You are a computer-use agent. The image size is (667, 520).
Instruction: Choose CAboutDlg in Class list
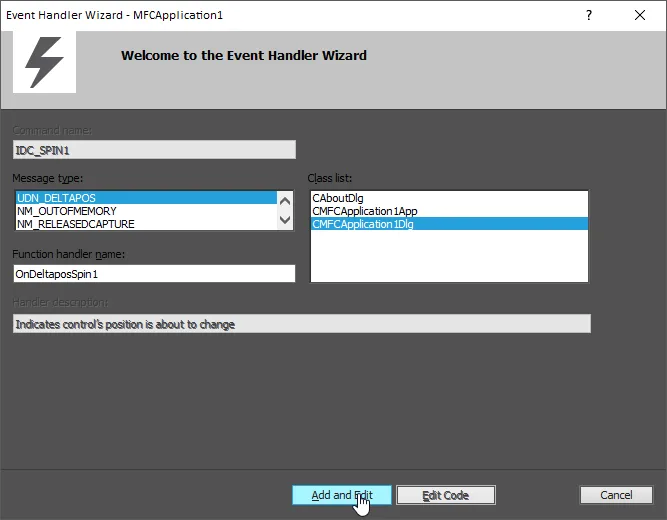point(449,198)
